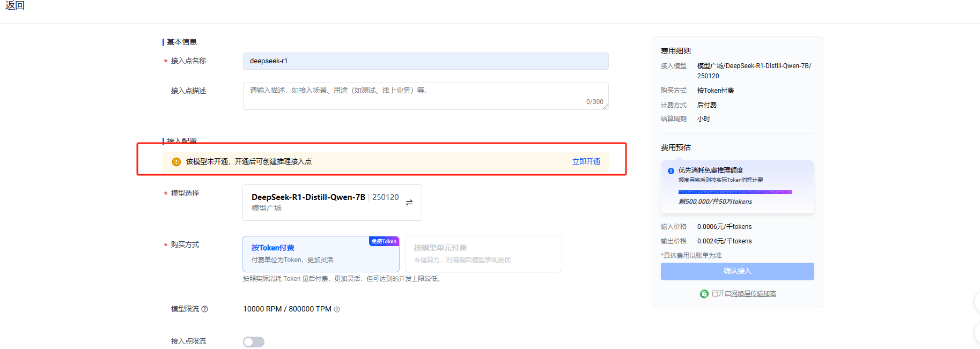This screenshot has width=980, height=349.
Task: Click help icon after 800000 TPM
Action: click(337, 309)
